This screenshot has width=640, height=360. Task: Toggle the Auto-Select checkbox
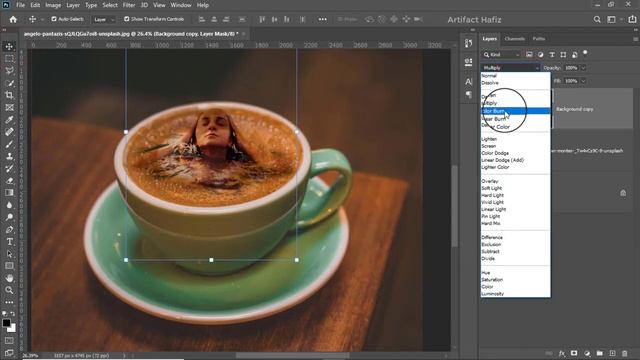[x=54, y=19]
